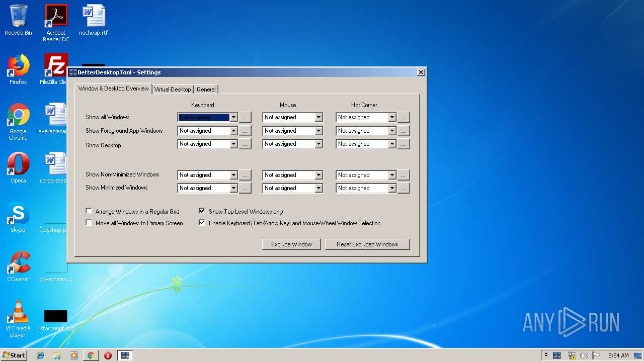
Task: Open the Windows Start menu
Action: click(x=14, y=355)
